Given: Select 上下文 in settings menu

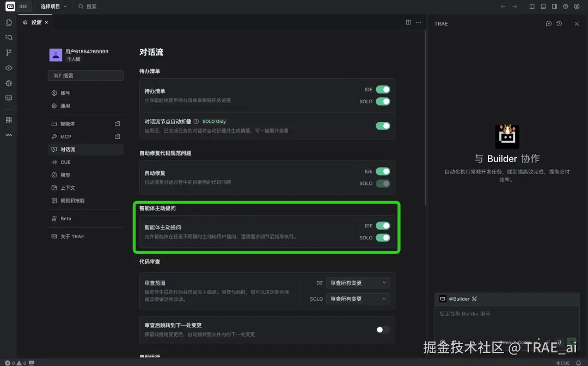Looking at the screenshot, I should pyautogui.click(x=86, y=188).
